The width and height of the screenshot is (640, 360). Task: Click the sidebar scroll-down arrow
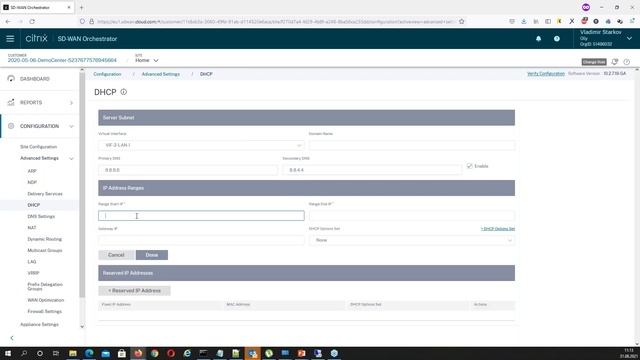tap(82, 327)
